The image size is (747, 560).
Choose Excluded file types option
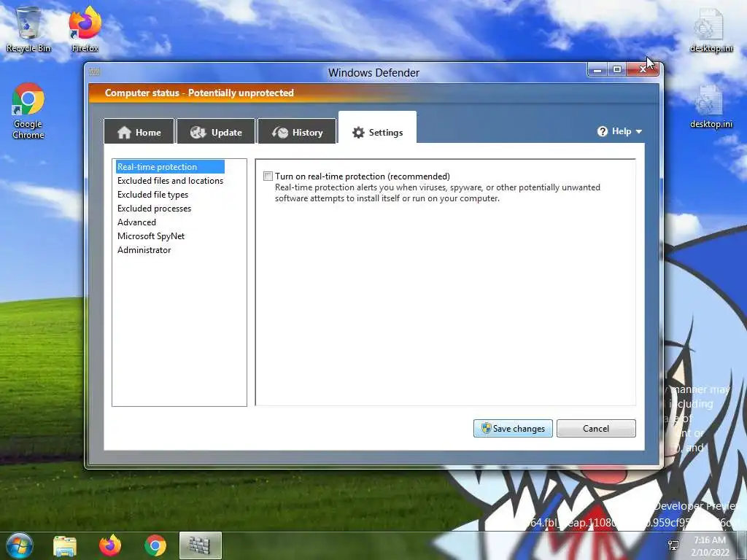click(152, 194)
